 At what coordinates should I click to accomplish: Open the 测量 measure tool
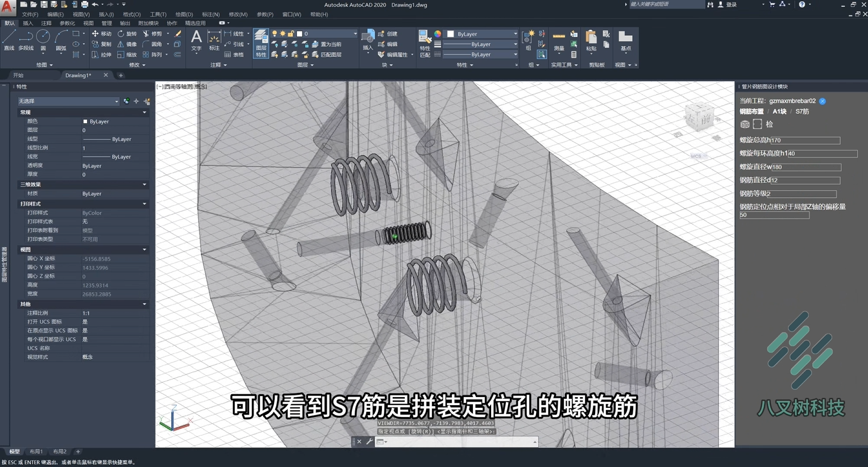click(x=559, y=41)
